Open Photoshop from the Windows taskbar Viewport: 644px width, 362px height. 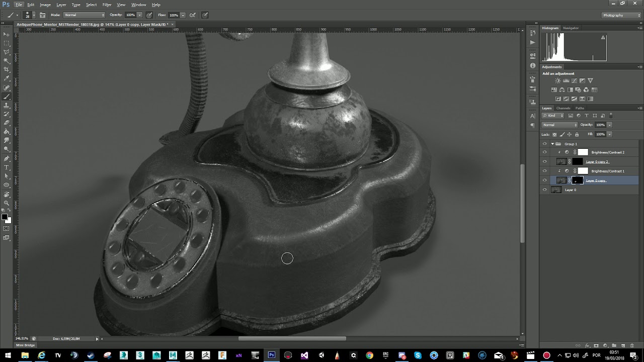pos(272,355)
